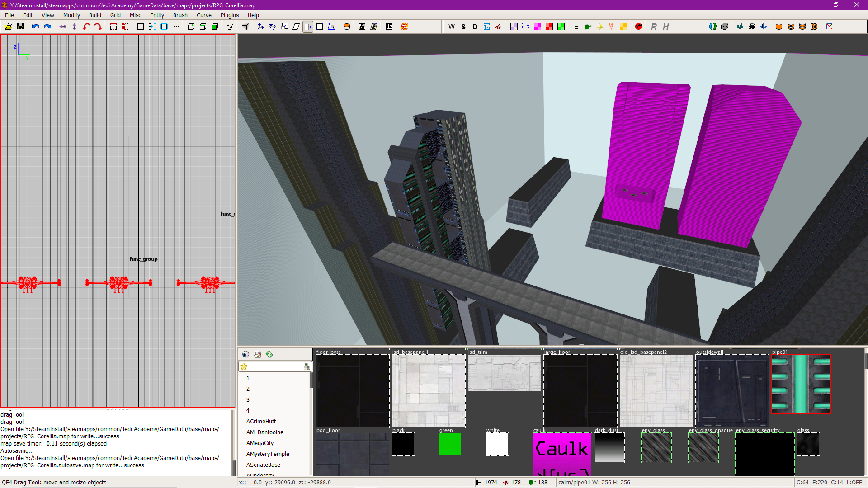Open the Curve menu

tap(204, 15)
